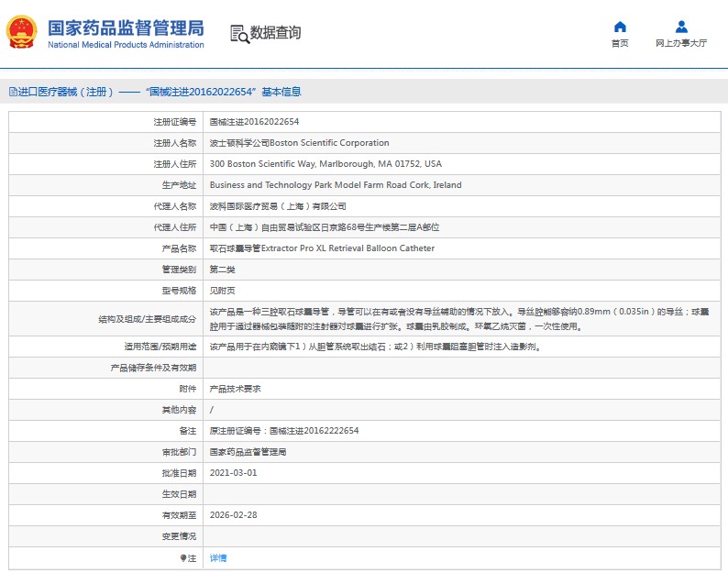Image resolution: width=728 pixels, height=573 pixels.
Task: Click the national emblem logo icon
Action: (x=21, y=33)
